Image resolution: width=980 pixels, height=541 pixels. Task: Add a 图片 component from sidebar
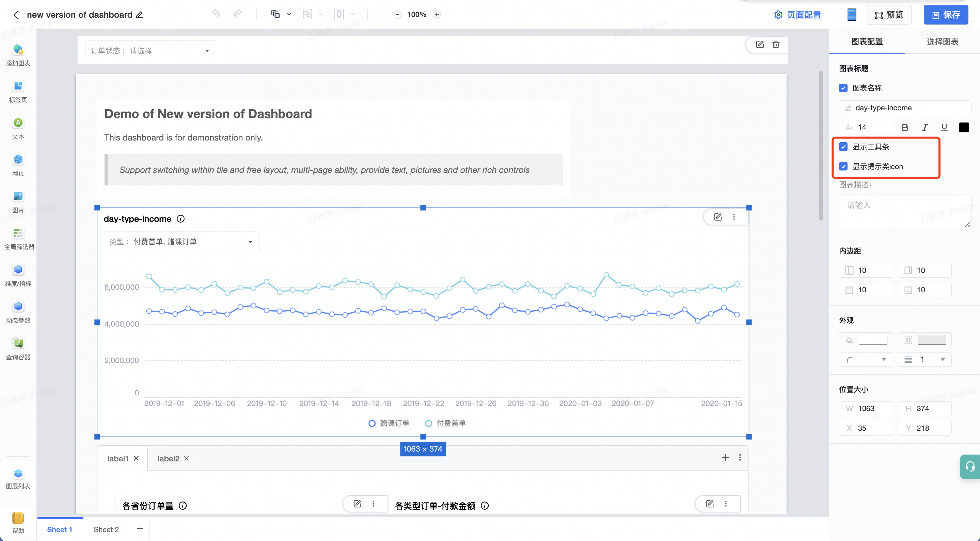pyautogui.click(x=18, y=202)
